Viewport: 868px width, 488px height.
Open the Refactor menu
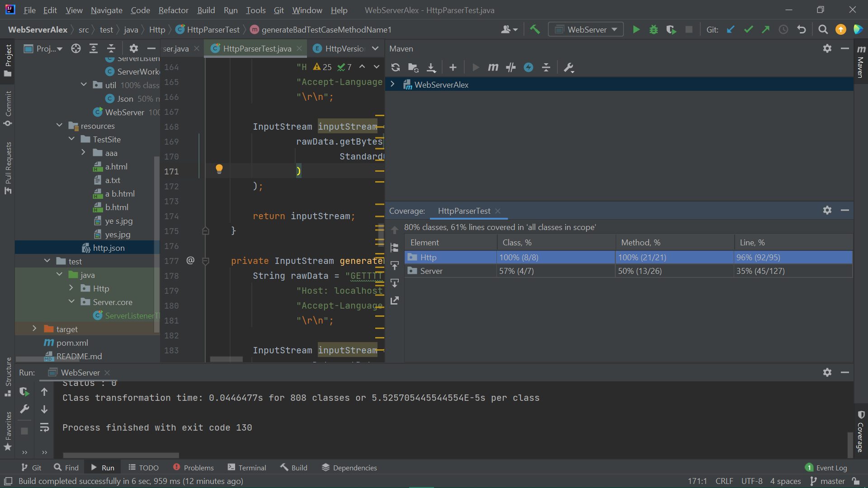click(173, 10)
